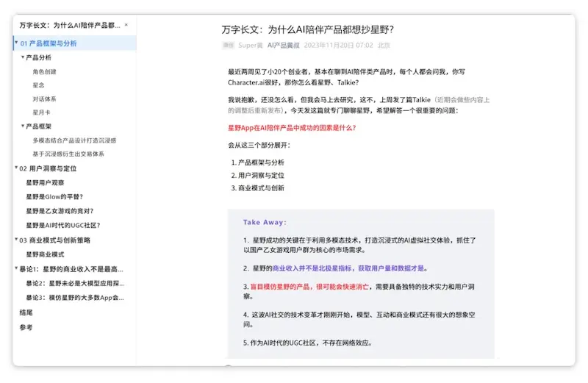Jump to 参考 section in the outline
588x383 pixels.
tap(26, 327)
